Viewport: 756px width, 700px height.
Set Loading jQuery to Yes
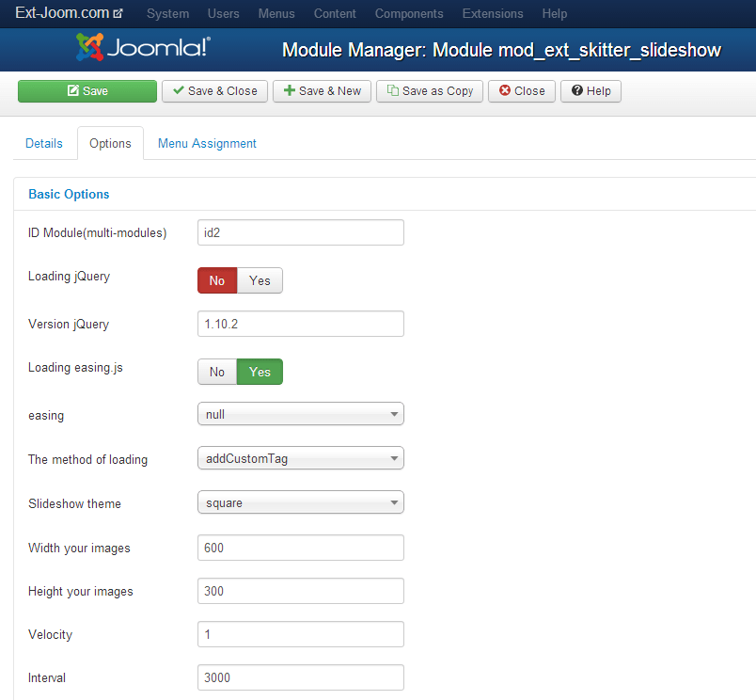[260, 280]
